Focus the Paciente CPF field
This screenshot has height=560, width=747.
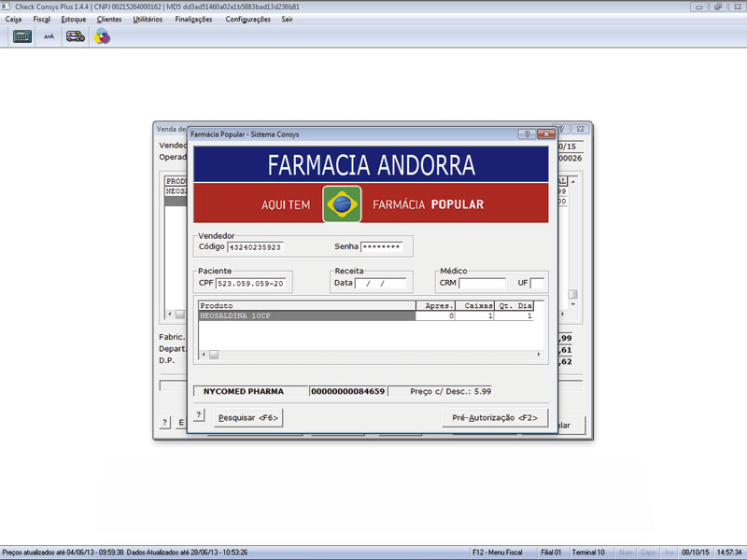pyautogui.click(x=251, y=284)
